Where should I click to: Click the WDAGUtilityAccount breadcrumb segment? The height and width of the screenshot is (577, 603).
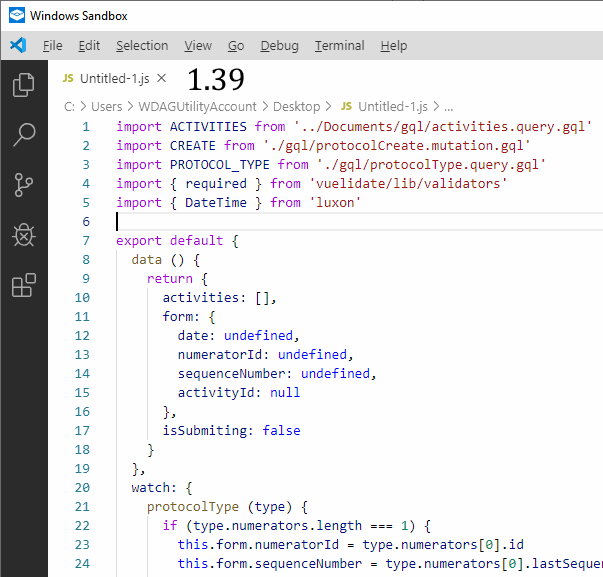[x=197, y=107]
